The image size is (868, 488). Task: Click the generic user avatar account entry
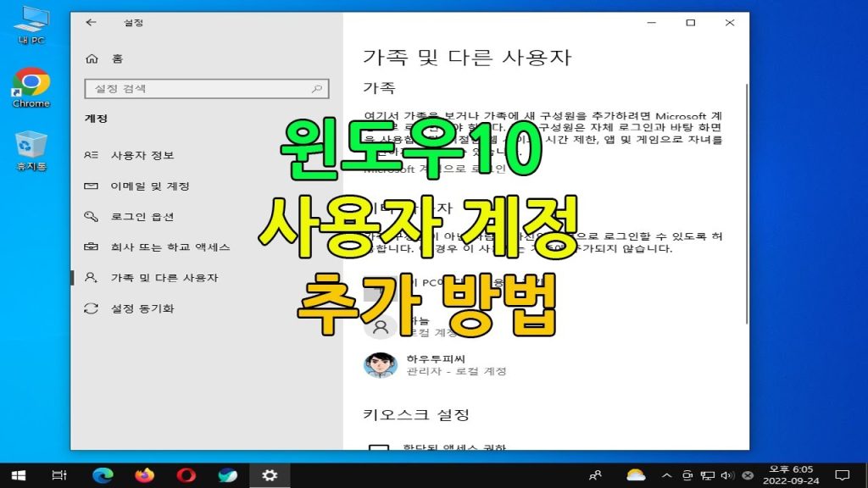[x=381, y=326]
